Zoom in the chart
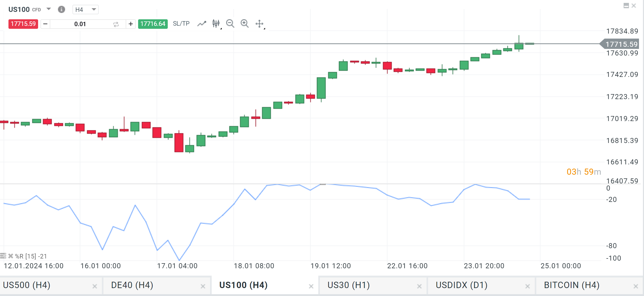The height and width of the screenshot is (296, 644). click(x=244, y=24)
